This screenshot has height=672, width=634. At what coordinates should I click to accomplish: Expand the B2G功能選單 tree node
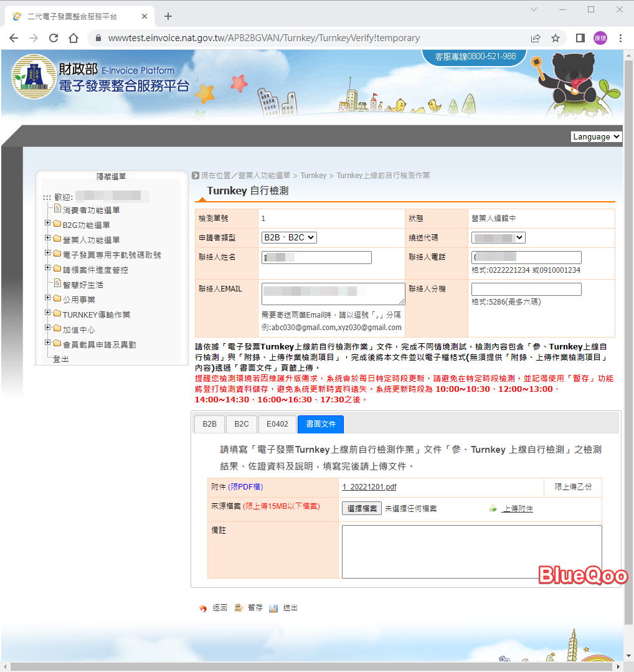point(48,223)
